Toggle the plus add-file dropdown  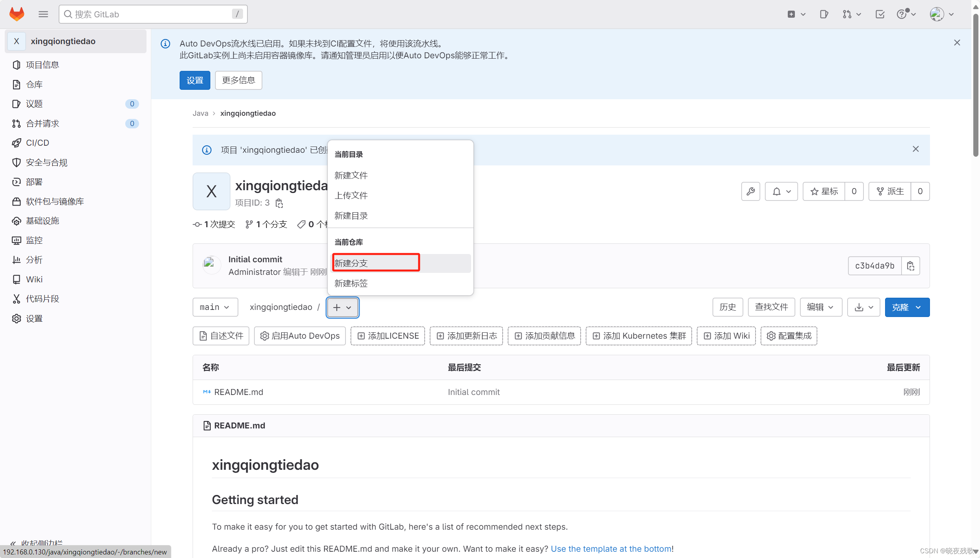(342, 307)
